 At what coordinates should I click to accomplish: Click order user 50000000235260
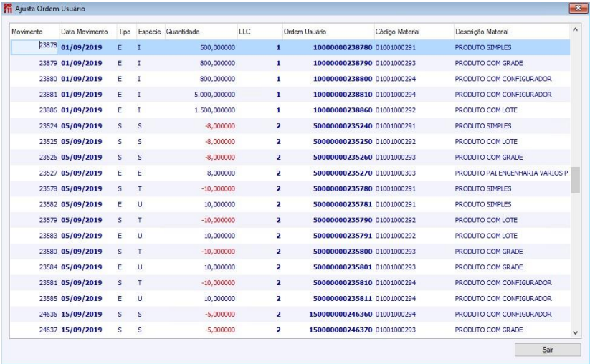343,157
